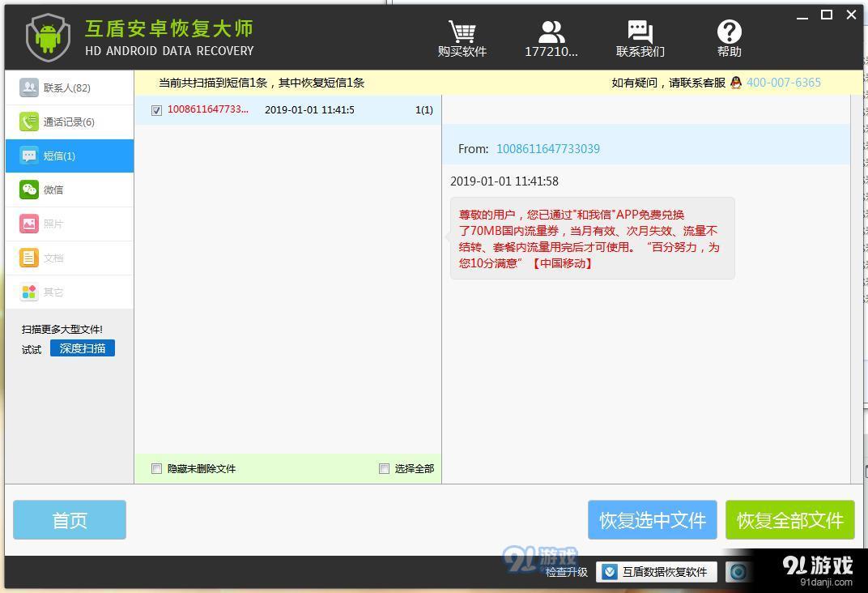
Task: Select the call records phone icon
Action: click(29, 122)
